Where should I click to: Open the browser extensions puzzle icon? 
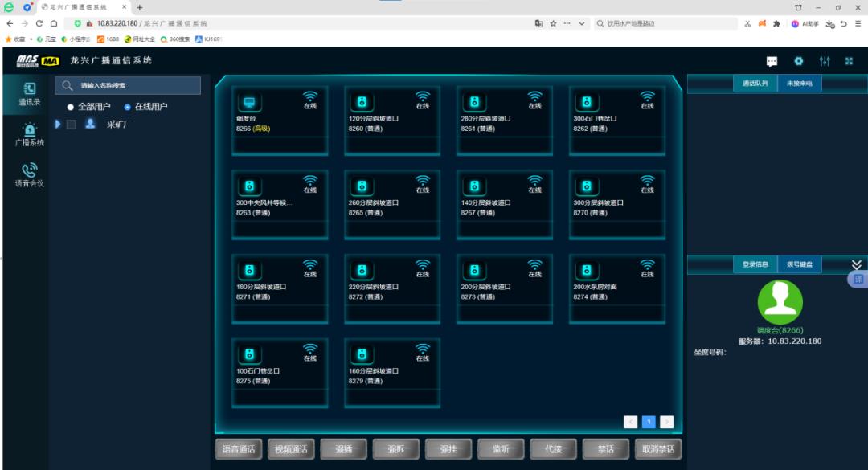click(x=776, y=23)
